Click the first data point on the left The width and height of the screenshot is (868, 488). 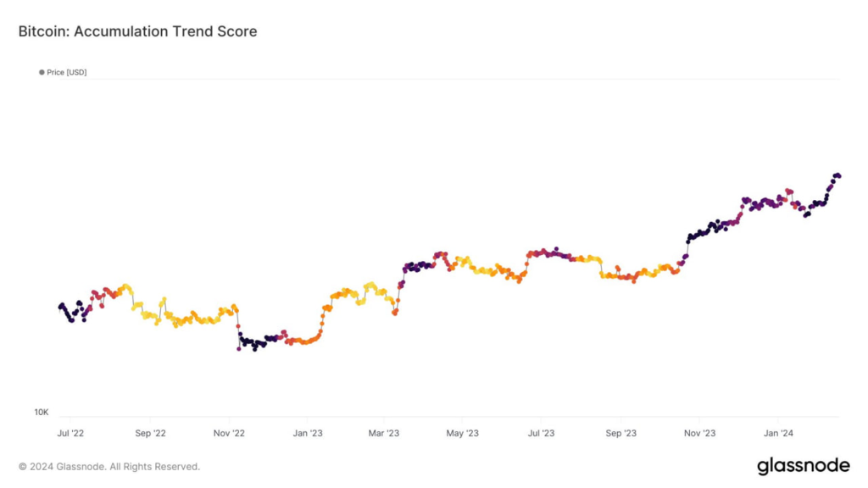[x=60, y=306]
